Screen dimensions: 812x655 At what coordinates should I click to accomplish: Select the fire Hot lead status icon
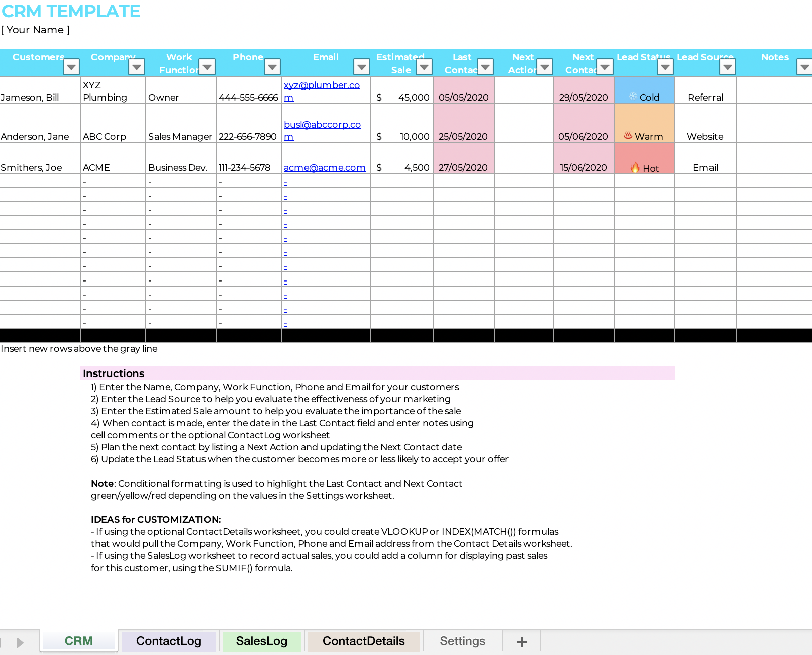pyautogui.click(x=636, y=166)
